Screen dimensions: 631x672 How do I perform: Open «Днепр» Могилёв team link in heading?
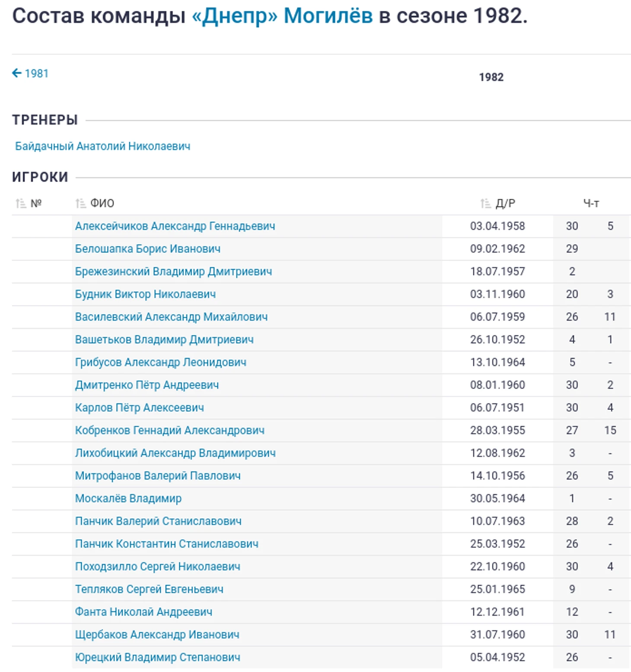(x=282, y=16)
